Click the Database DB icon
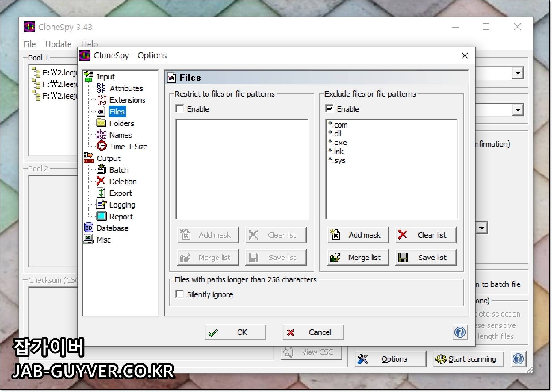The height and width of the screenshot is (392, 552). 88,228
